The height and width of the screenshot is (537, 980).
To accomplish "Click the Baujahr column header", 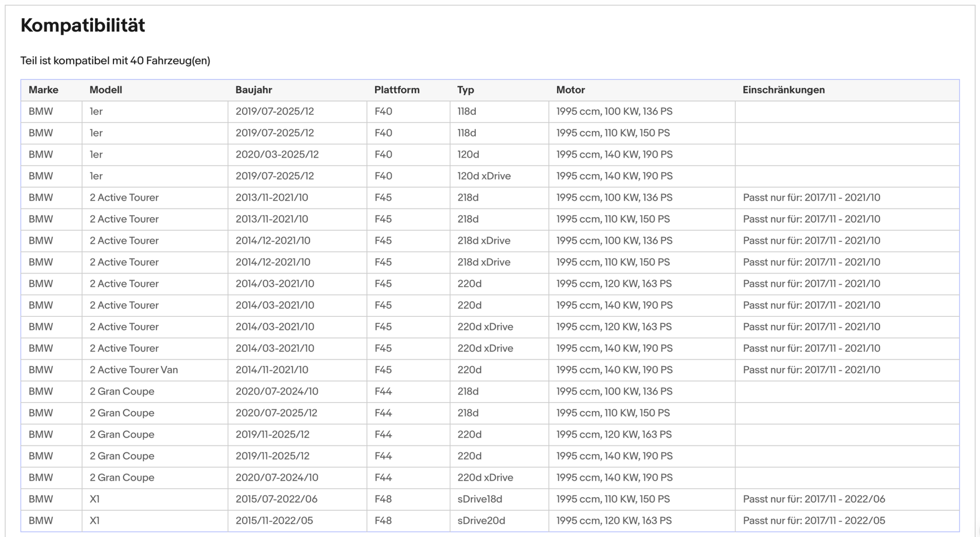I will tap(253, 90).
